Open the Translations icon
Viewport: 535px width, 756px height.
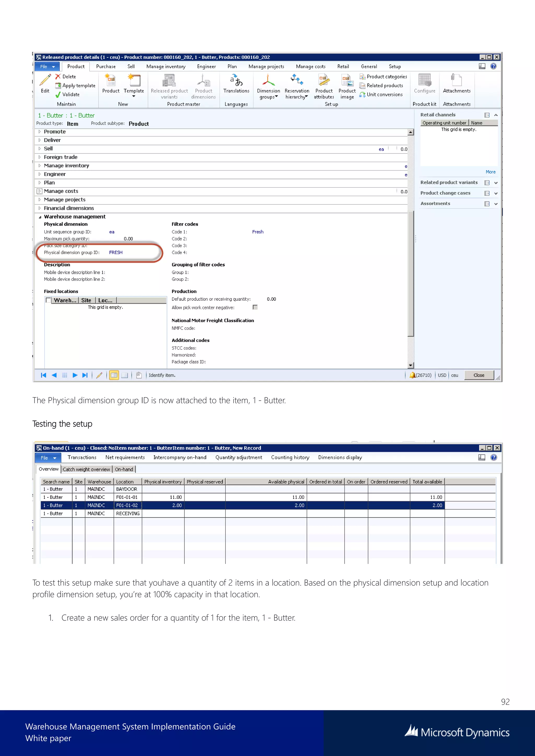[x=236, y=80]
